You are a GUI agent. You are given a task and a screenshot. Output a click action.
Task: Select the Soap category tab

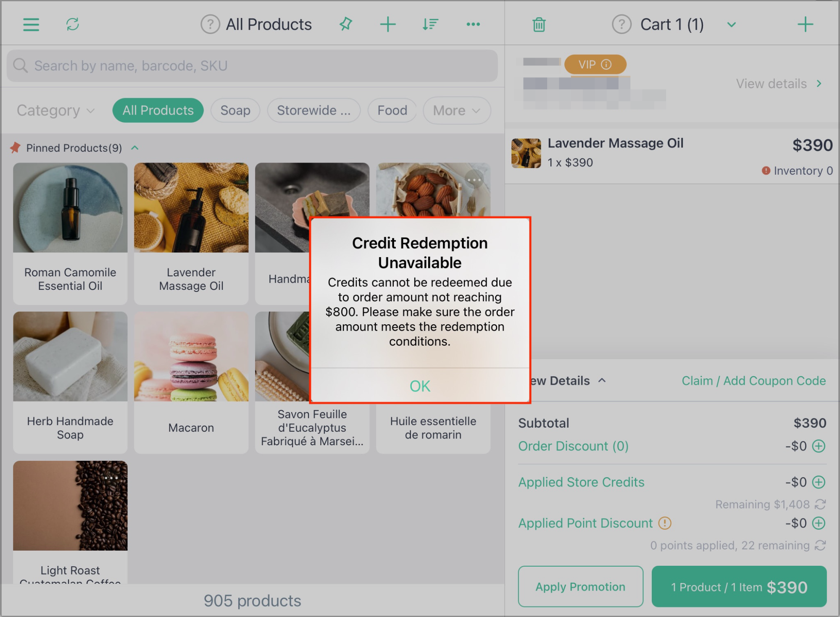235,110
